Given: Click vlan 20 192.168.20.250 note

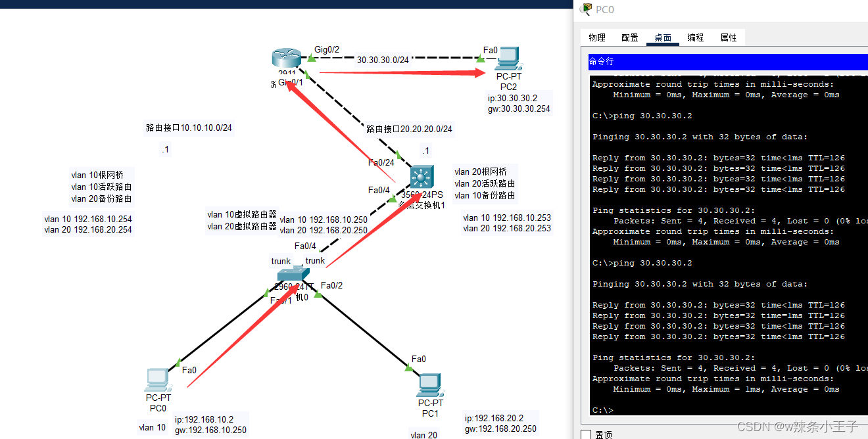Looking at the screenshot, I should tap(323, 231).
